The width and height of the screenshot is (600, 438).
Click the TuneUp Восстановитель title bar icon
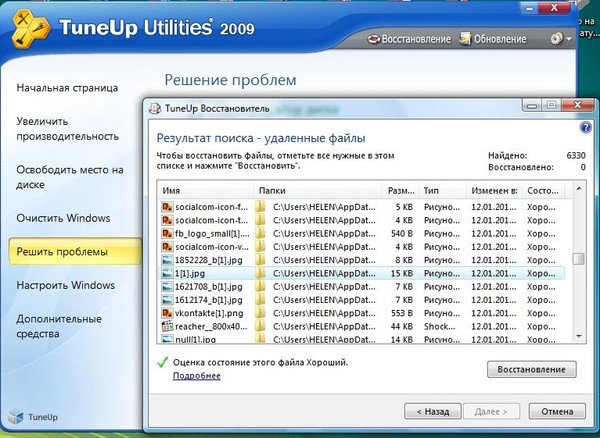pyautogui.click(x=155, y=108)
